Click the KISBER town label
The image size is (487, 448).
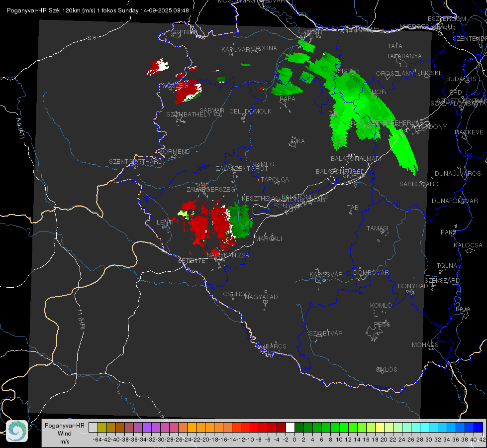point(349,71)
